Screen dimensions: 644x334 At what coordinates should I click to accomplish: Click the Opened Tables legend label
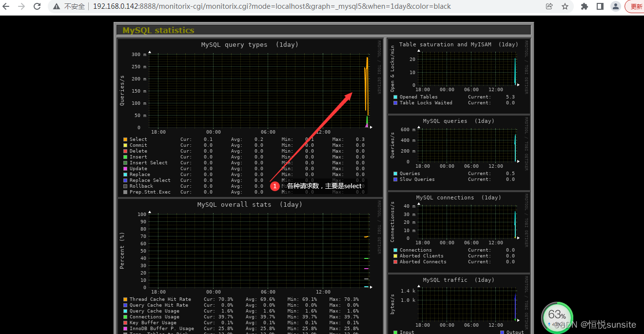(x=419, y=97)
